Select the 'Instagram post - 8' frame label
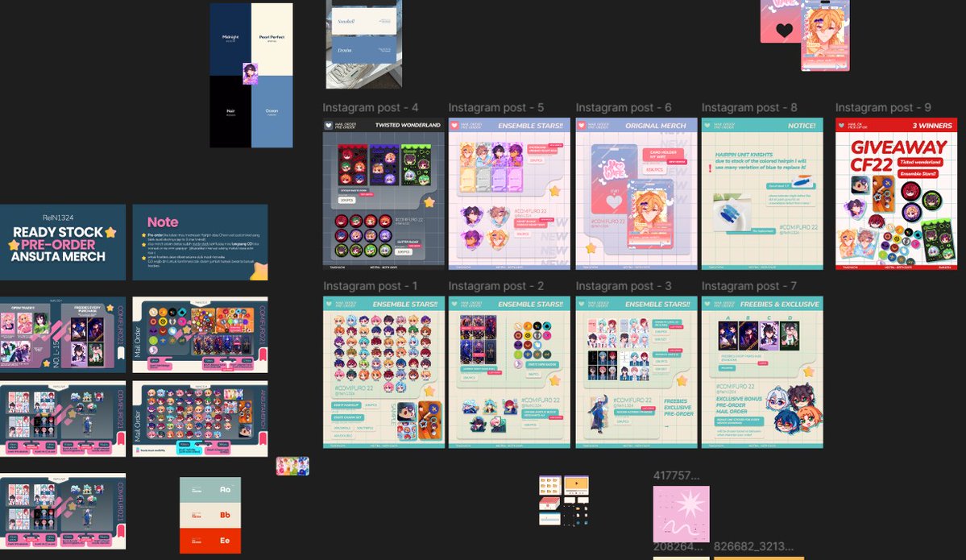966x560 pixels. (749, 108)
